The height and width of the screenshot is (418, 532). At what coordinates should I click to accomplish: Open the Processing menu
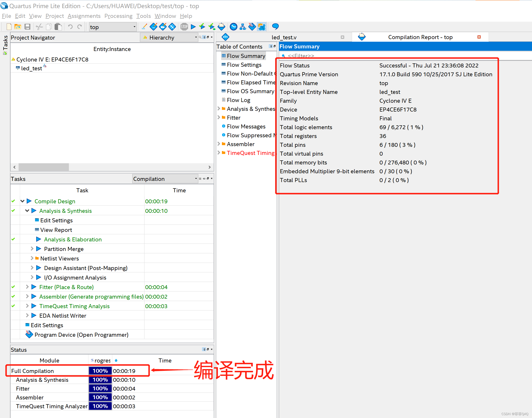(118, 16)
